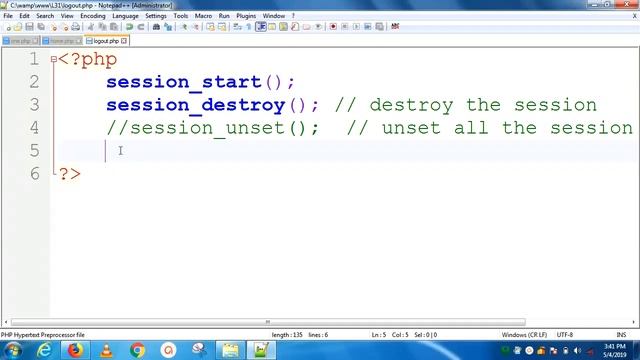Click the green Undo arrow icon
Screen dimensions: 640x360
129,27
